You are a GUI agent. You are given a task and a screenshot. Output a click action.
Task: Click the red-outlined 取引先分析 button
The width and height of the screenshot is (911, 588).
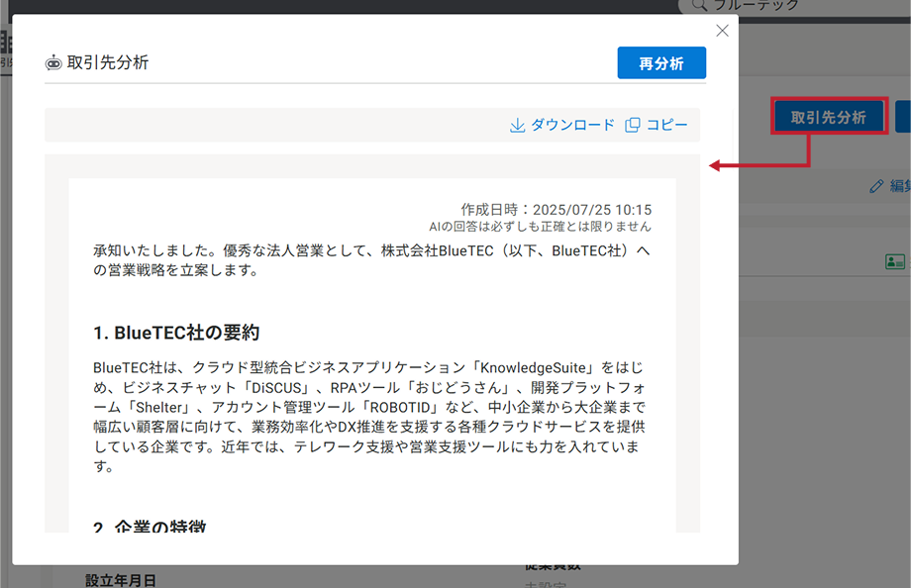[x=828, y=117]
